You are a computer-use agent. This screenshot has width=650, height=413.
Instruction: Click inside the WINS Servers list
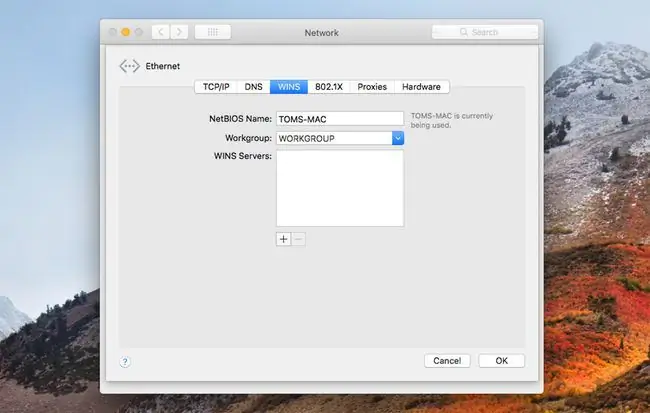tap(340, 188)
